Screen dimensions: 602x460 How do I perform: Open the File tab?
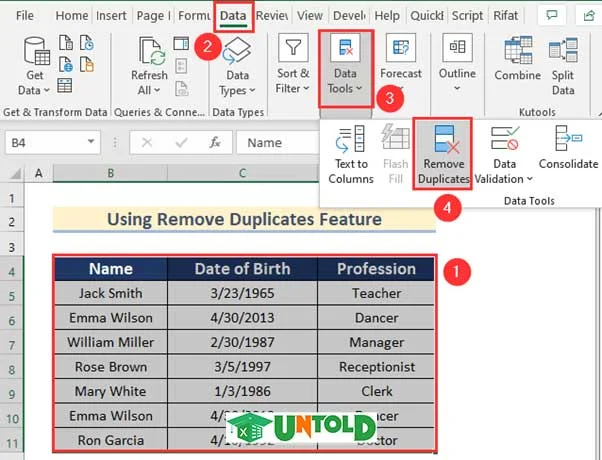25,15
